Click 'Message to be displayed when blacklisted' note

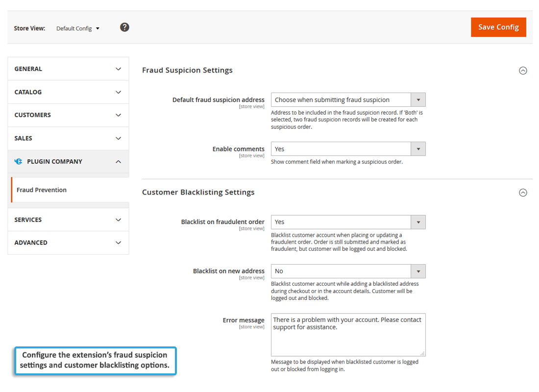click(344, 366)
